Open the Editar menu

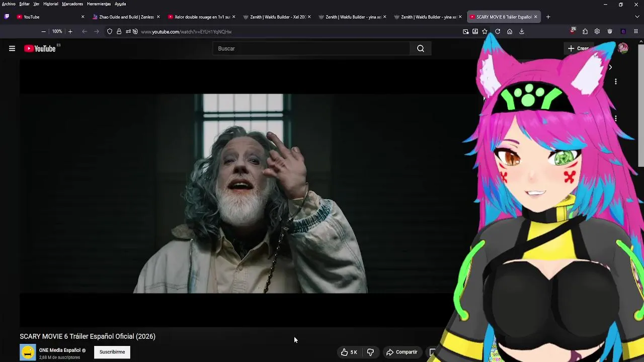pos(25,4)
